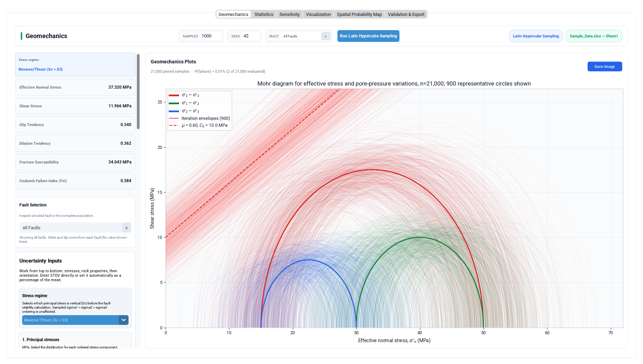Click the Geomechanics Plots heading
643x364 pixels.
pyautogui.click(x=173, y=62)
